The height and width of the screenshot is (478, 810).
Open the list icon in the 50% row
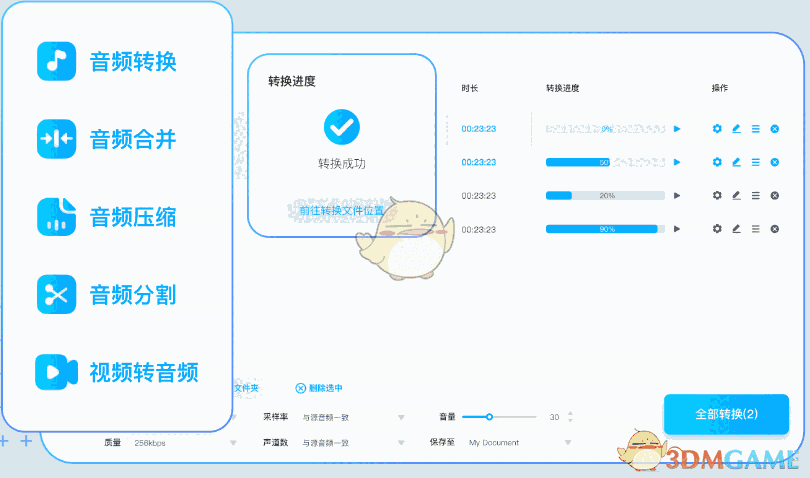756,162
